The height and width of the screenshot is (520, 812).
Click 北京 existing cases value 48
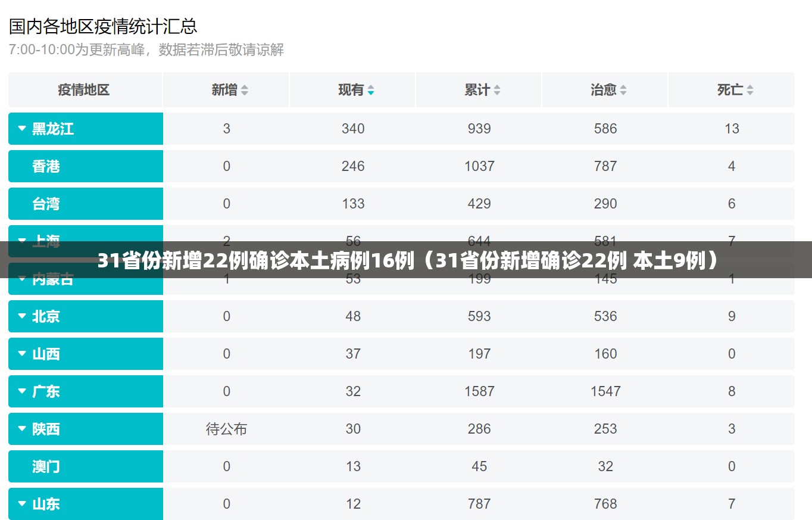[x=353, y=316]
